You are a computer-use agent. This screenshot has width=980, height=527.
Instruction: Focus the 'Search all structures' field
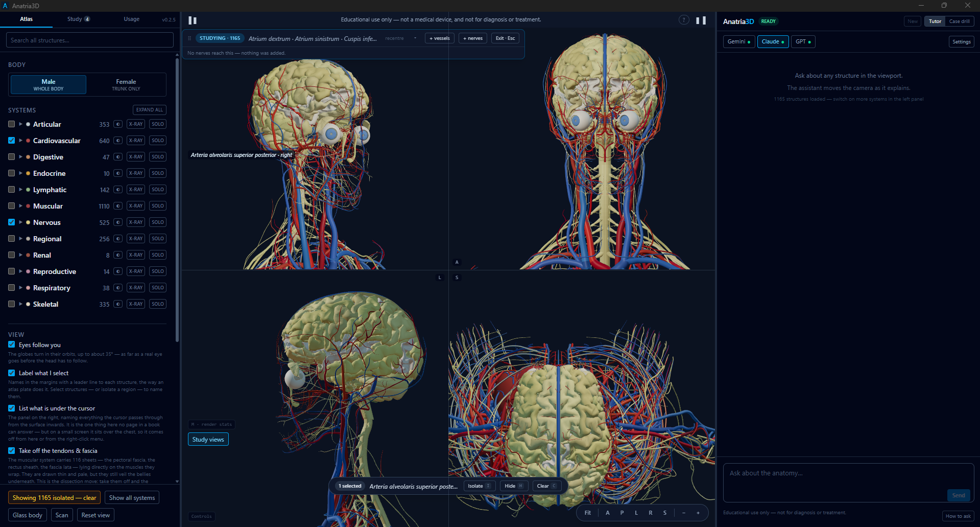[90, 40]
